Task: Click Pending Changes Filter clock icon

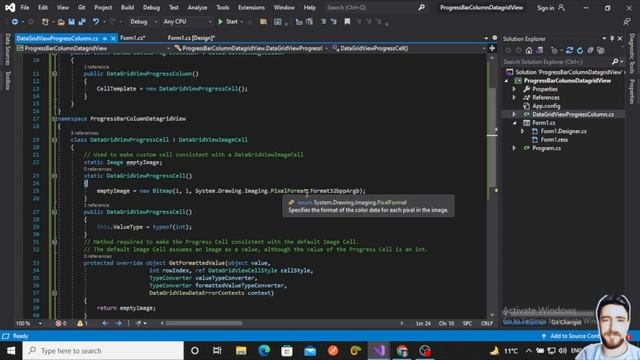Action: coord(554,51)
